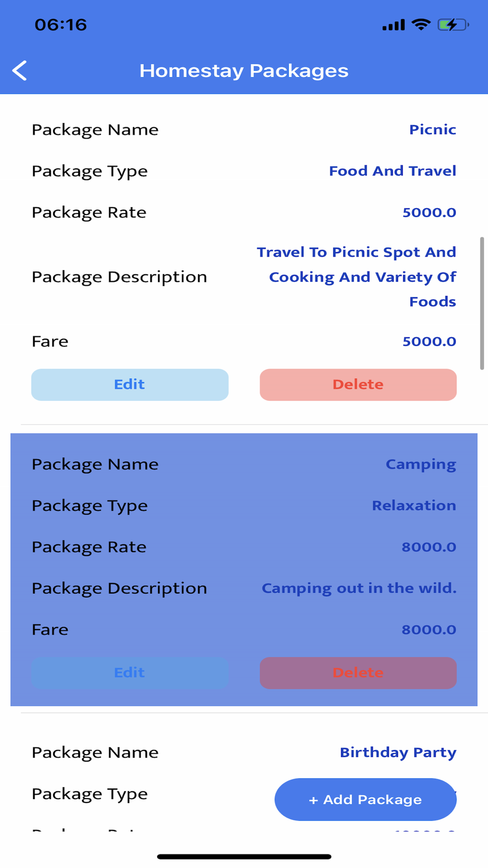Tap the Birthday Party package name
Image resolution: width=488 pixels, height=868 pixels.
tap(398, 752)
